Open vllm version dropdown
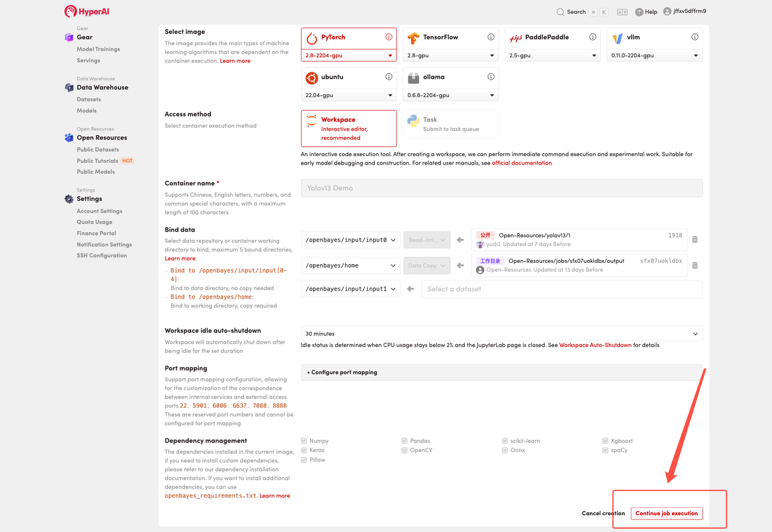 click(x=654, y=55)
